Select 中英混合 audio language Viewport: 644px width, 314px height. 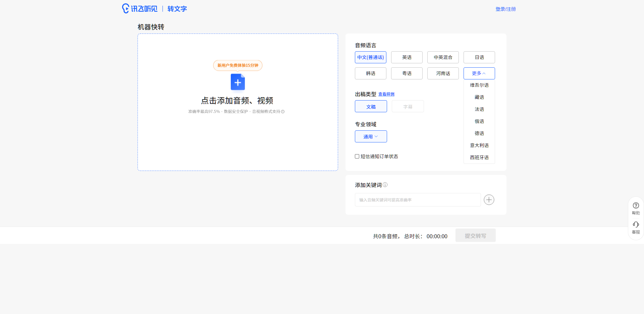click(x=443, y=57)
